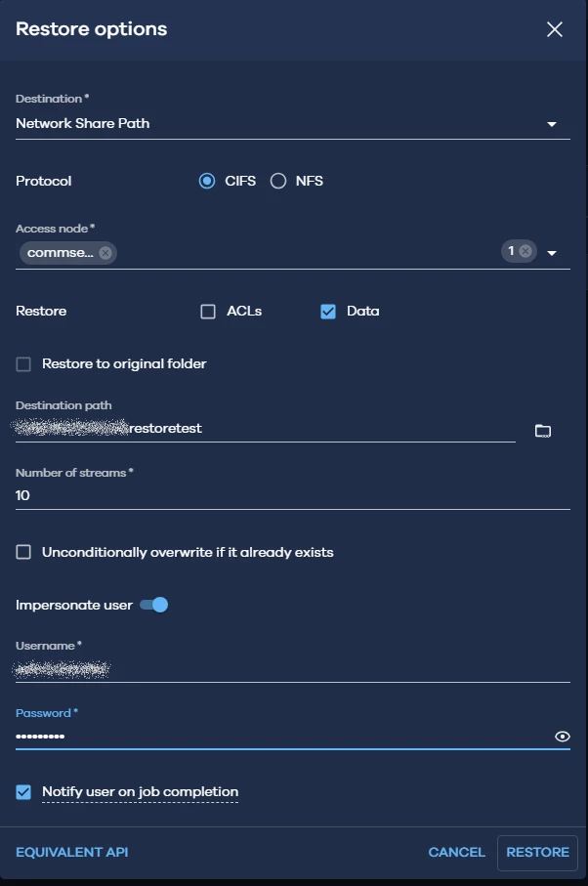The height and width of the screenshot is (886, 588).
Task: Cancel the restore operation
Action: coord(455,852)
